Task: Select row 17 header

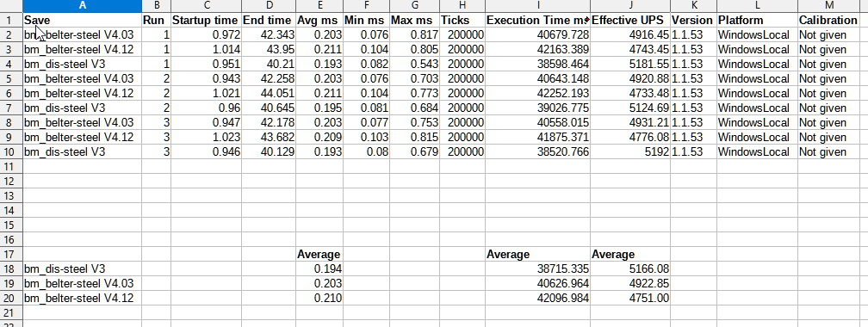Action: (x=11, y=254)
